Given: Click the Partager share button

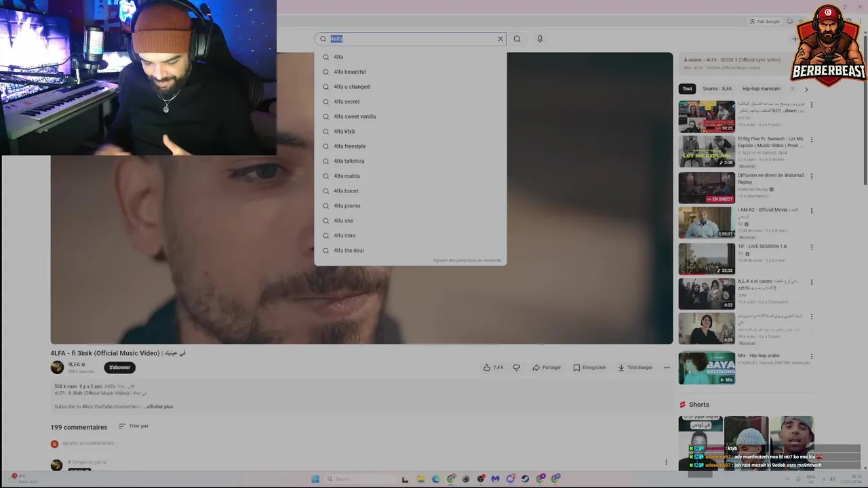Looking at the screenshot, I should (547, 367).
